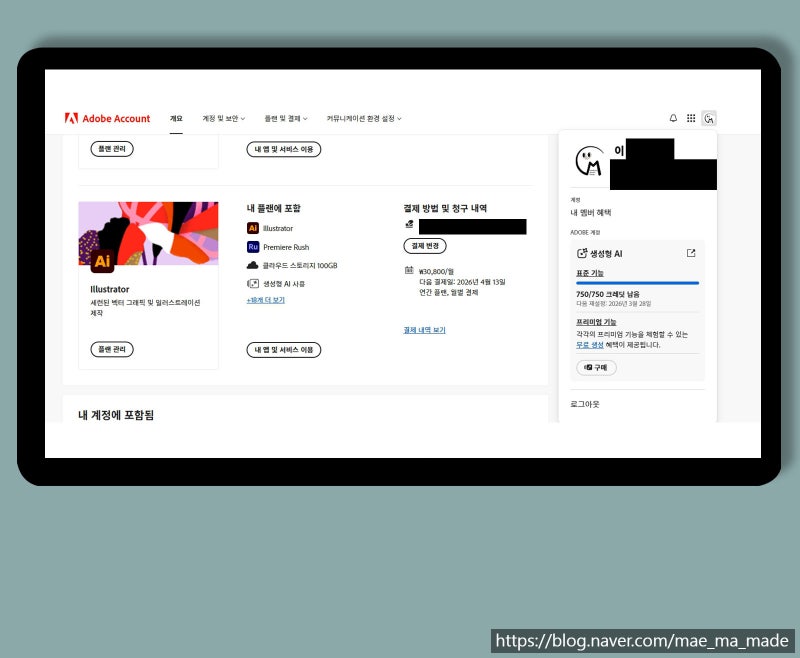Open the +18개 더 보기 link
This screenshot has height=658, width=800.
266,300
